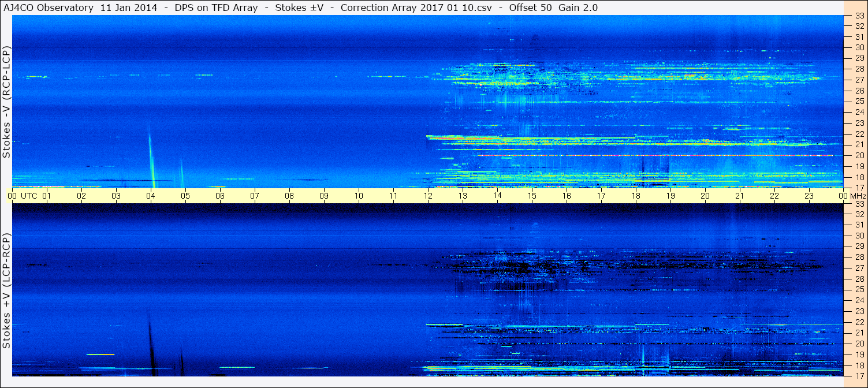The image size is (868, 388).
Task: Select the 07 hour marker on time axis
Action: [x=255, y=196]
